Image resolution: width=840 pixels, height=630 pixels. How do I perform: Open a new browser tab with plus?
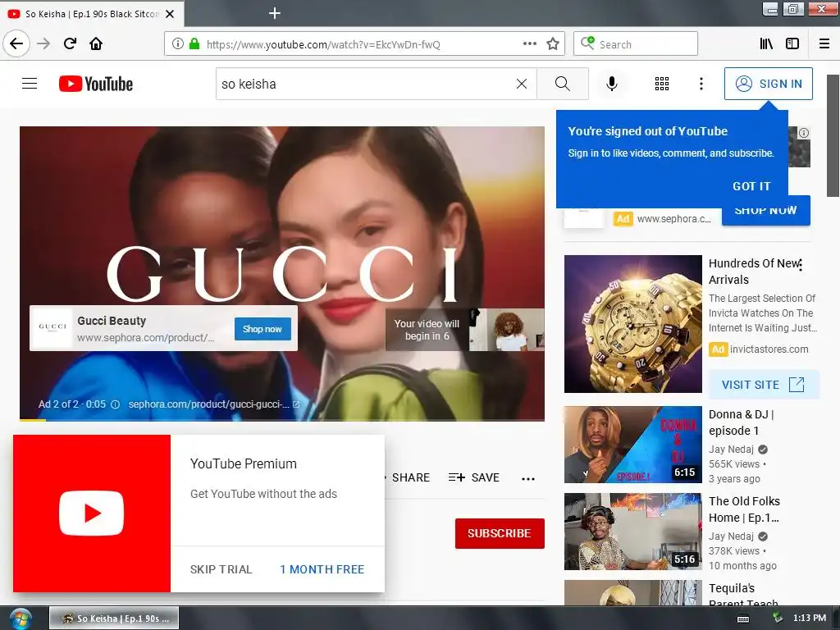[x=274, y=13]
